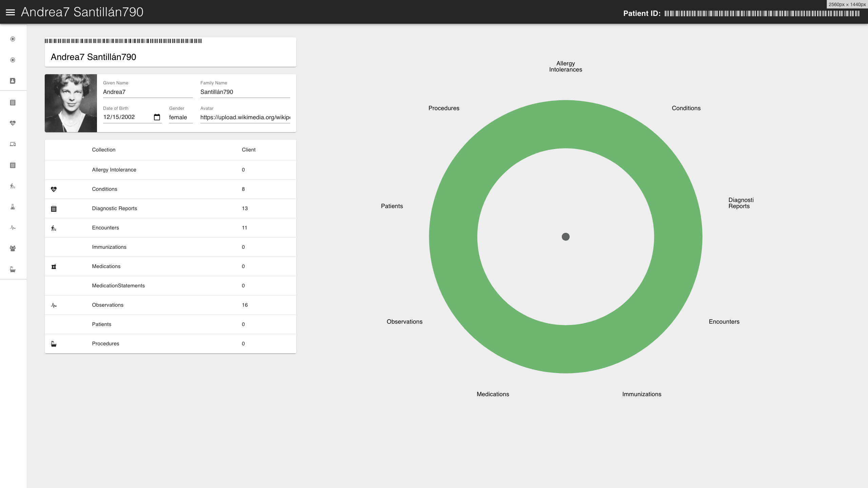Open the Date of Birth calendar picker
The height and width of the screenshot is (488, 868).
point(157,117)
